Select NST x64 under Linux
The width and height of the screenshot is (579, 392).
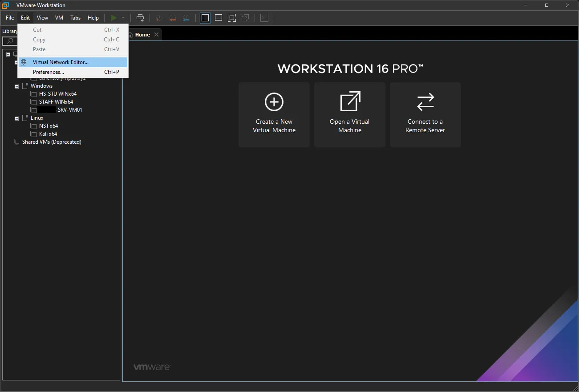pyautogui.click(x=49, y=126)
